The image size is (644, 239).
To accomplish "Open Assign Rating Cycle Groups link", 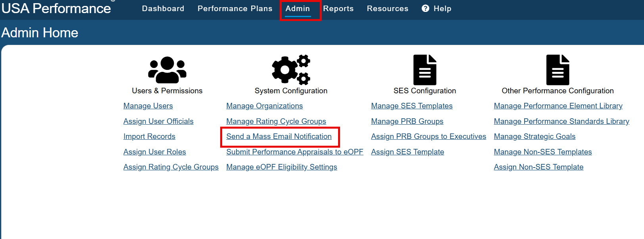I will point(171,167).
